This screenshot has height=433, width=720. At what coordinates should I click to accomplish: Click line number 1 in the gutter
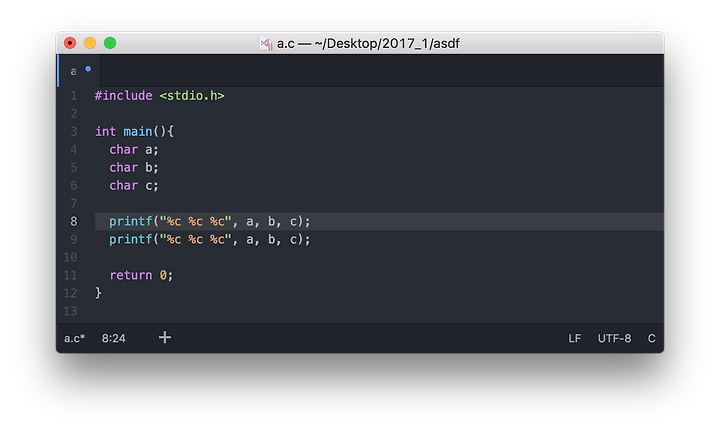click(x=74, y=96)
